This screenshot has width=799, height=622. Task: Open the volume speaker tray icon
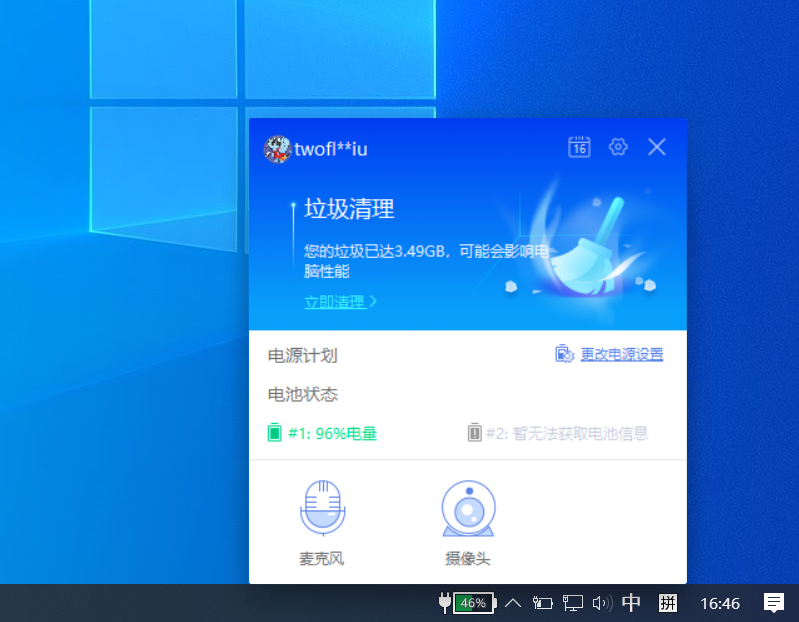602,604
